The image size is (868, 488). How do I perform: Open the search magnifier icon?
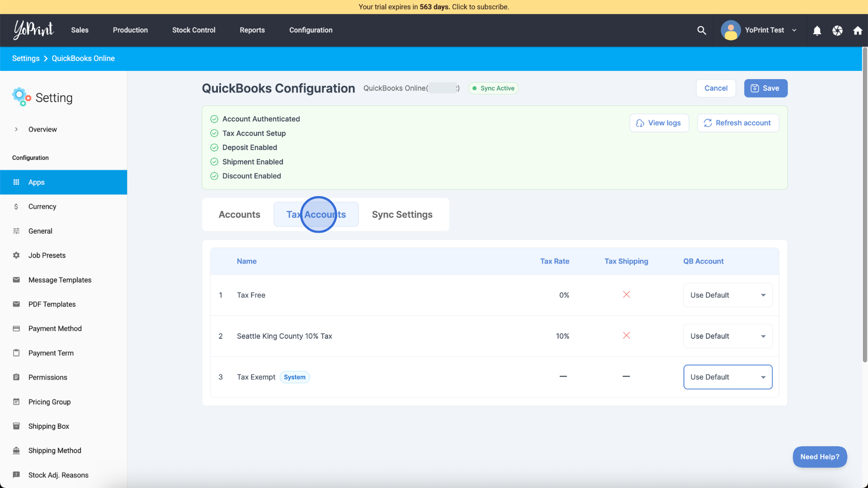point(702,30)
